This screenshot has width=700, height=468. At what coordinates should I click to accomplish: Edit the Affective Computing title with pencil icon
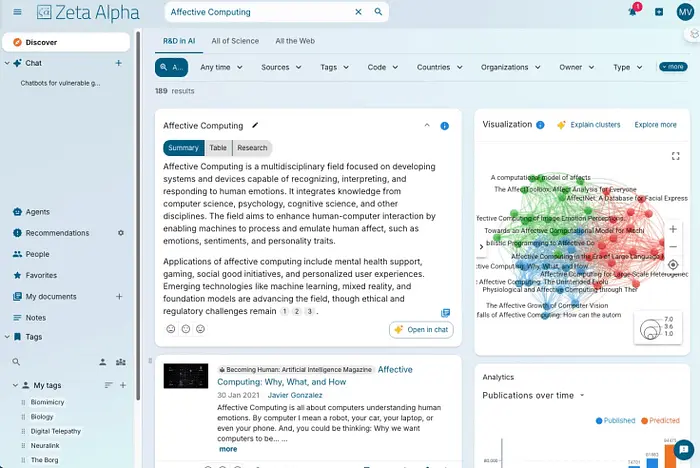tap(255, 126)
